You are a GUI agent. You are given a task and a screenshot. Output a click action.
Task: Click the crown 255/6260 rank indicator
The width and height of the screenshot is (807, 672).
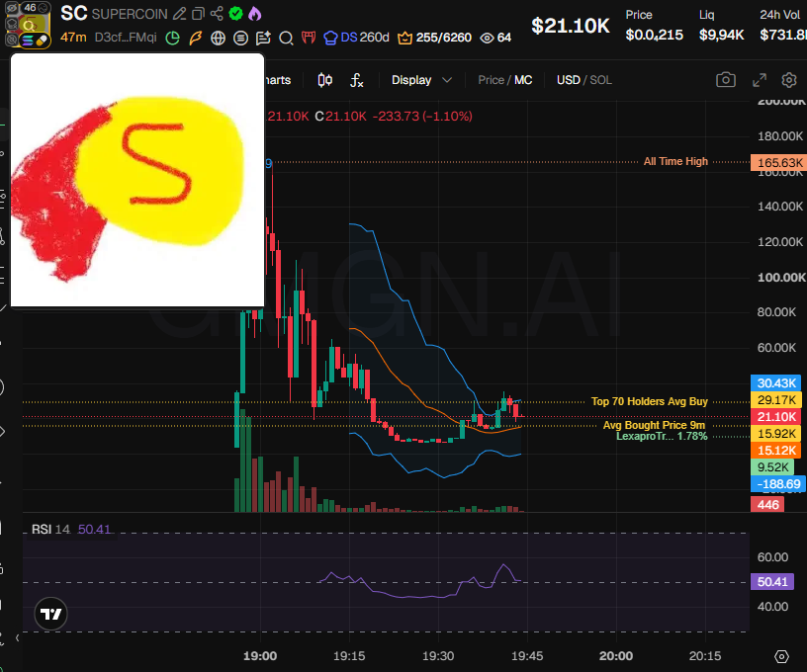pos(434,38)
